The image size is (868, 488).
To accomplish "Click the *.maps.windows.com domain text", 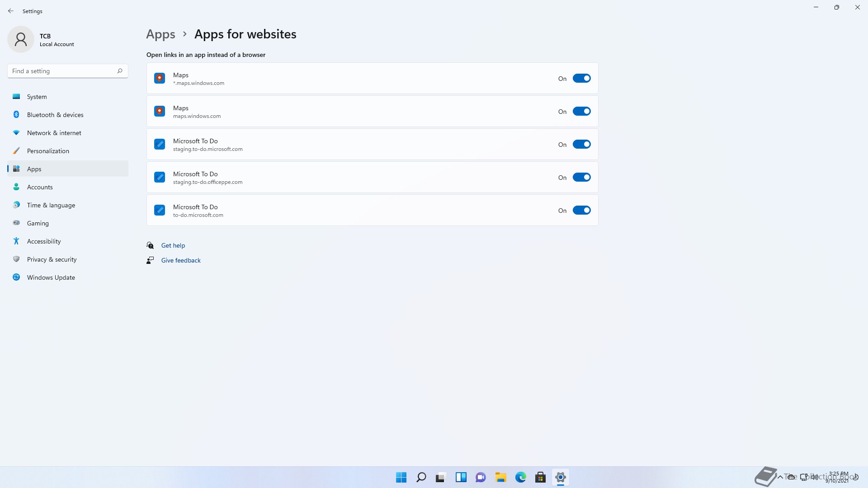I will (198, 83).
